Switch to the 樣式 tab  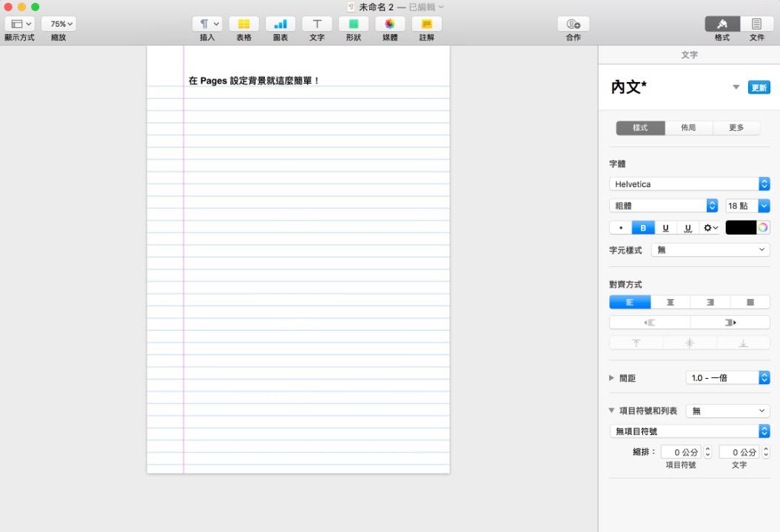point(640,128)
